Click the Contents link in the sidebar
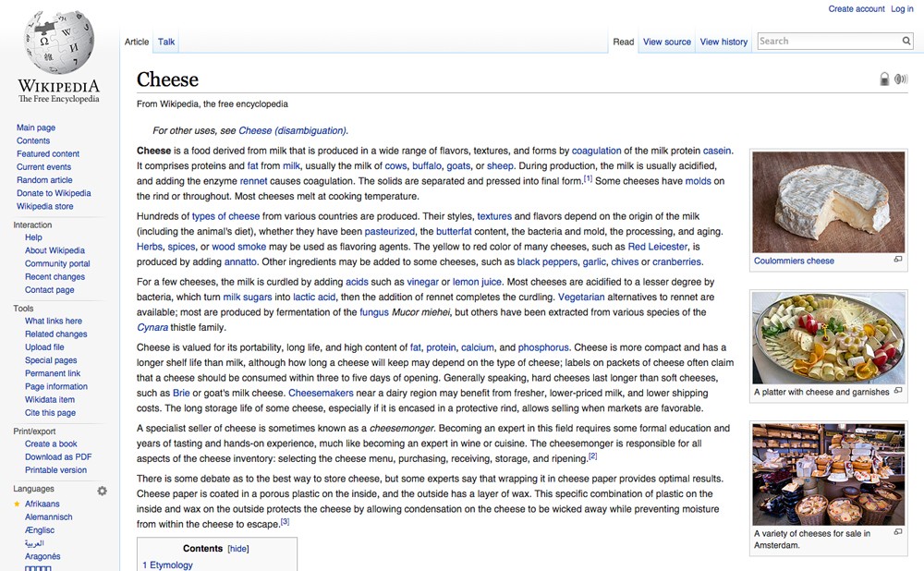 pyautogui.click(x=33, y=140)
